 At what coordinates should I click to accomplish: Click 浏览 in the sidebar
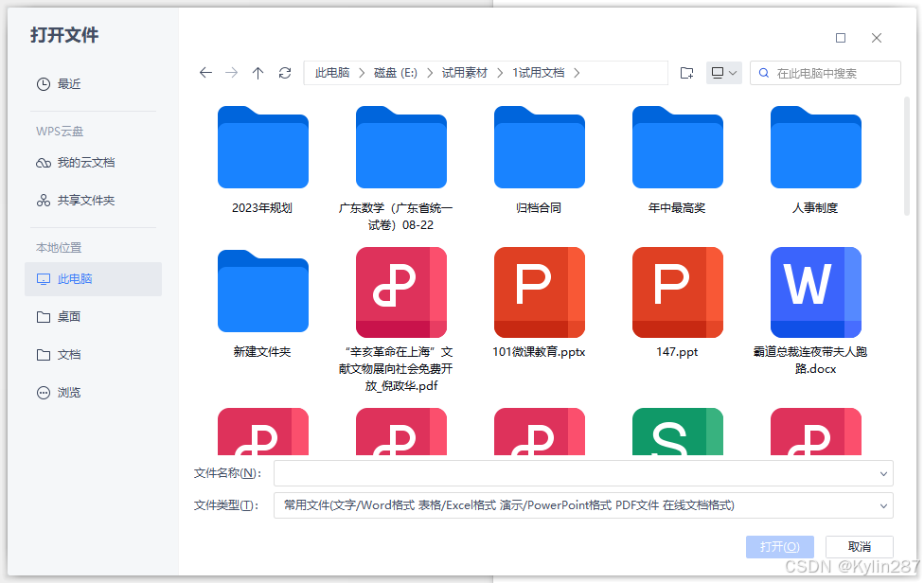93,393
